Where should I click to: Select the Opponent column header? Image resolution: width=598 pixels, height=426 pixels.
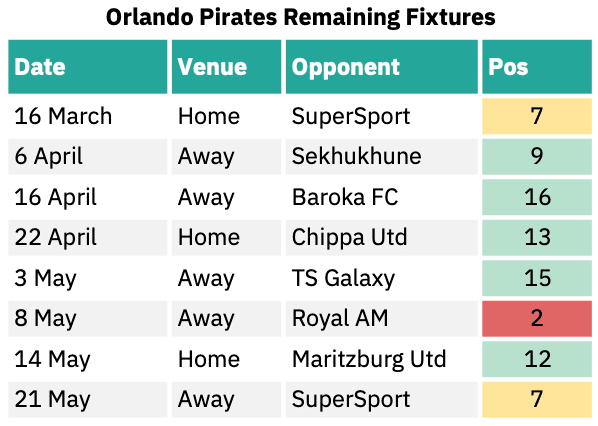pyautogui.click(x=382, y=67)
